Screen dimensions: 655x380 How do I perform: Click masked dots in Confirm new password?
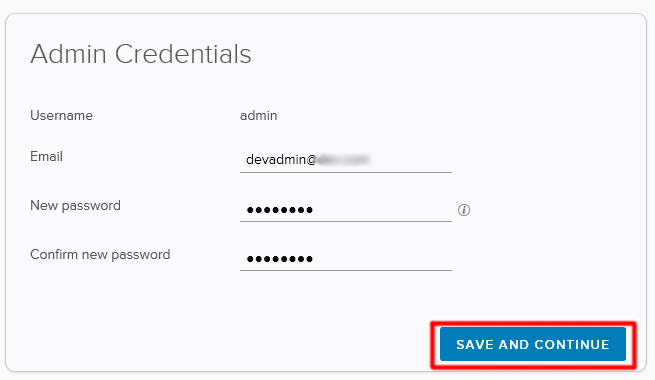point(279,259)
